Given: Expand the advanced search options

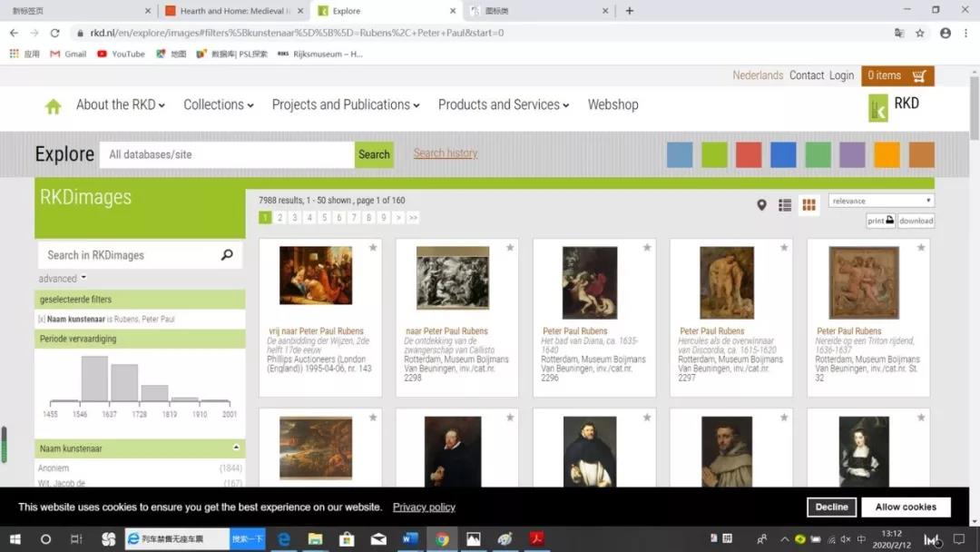Looking at the screenshot, I should (x=63, y=279).
